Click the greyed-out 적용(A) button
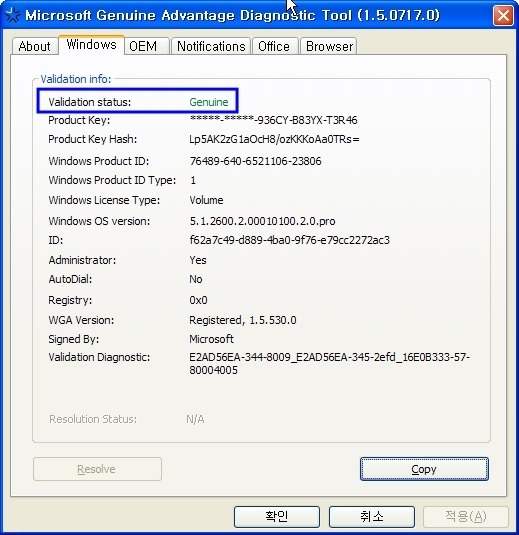519x535 pixels. [466, 517]
